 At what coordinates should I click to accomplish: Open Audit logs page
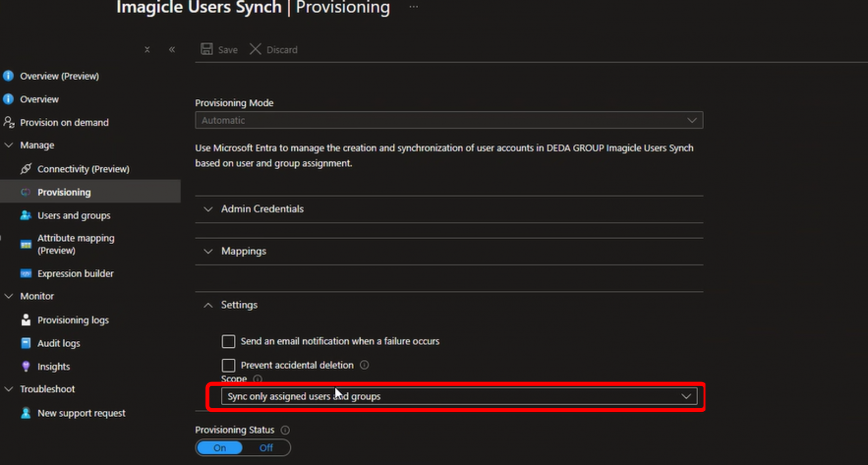(x=59, y=343)
